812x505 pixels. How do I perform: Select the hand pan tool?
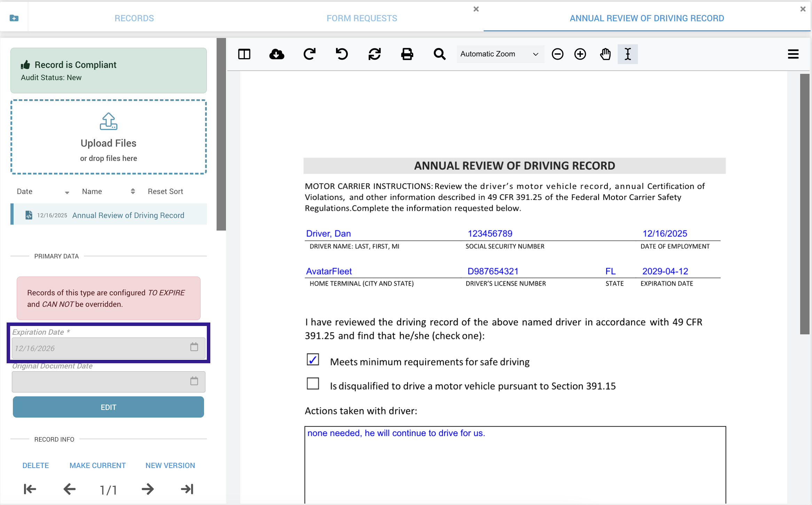pos(605,54)
